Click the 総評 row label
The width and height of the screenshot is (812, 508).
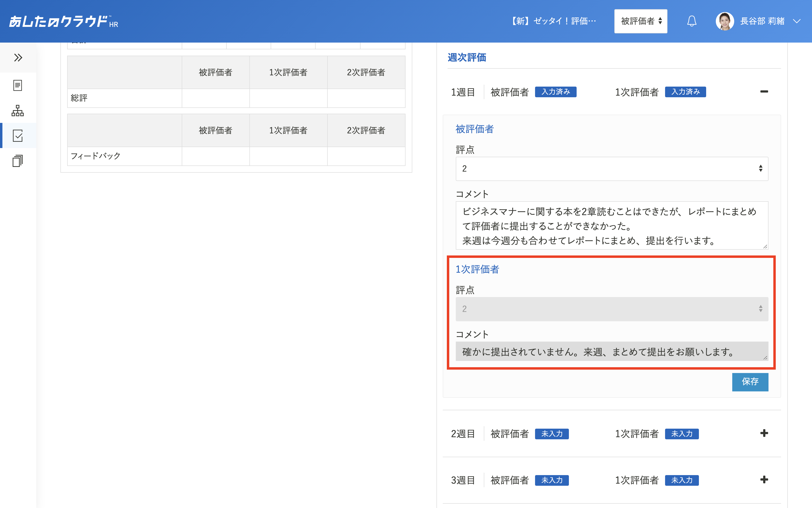[79, 98]
